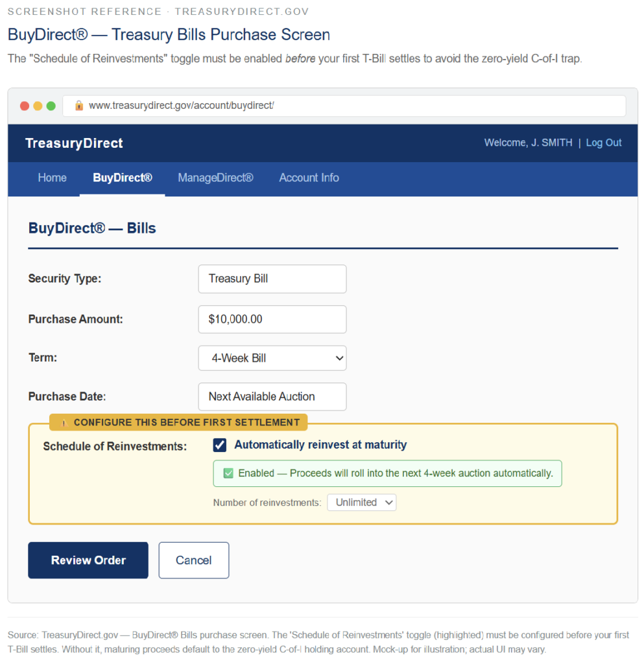Click the Review Order button

[x=88, y=560]
